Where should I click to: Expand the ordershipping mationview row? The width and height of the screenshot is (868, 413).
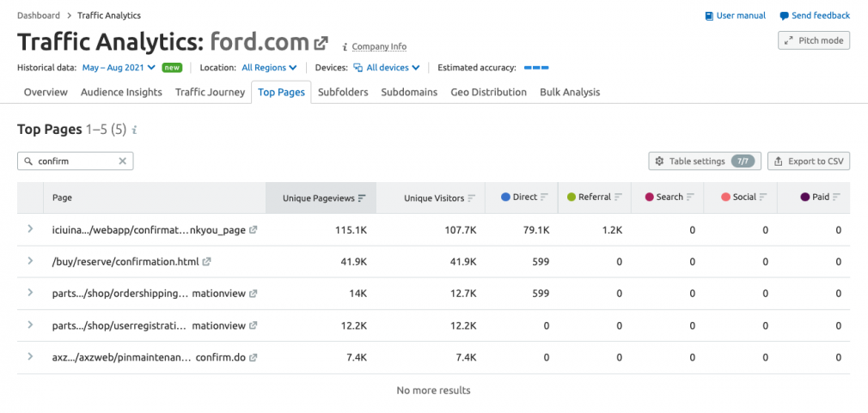coord(30,293)
